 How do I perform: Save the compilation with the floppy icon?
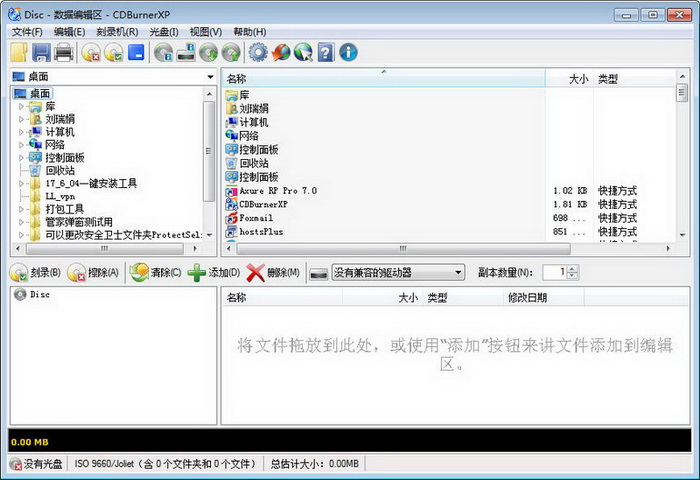pyautogui.click(x=41, y=52)
